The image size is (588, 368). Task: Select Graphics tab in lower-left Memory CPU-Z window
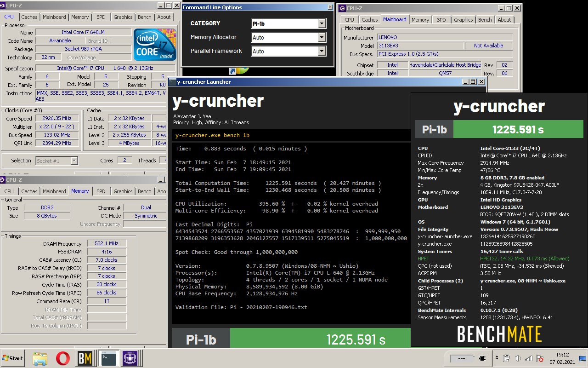(x=123, y=191)
